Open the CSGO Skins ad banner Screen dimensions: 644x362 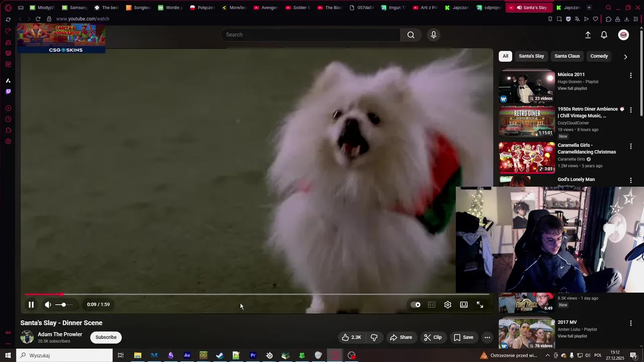click(x=61, y=39)
